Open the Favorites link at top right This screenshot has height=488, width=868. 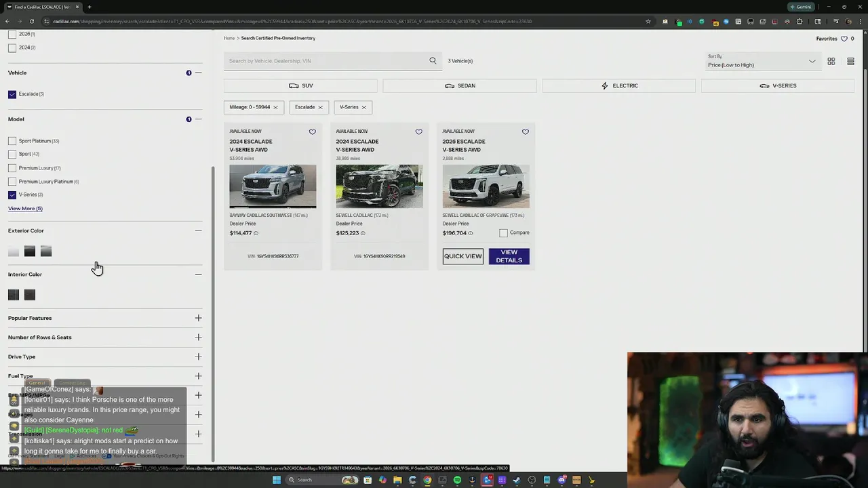[x=827, y=39]
